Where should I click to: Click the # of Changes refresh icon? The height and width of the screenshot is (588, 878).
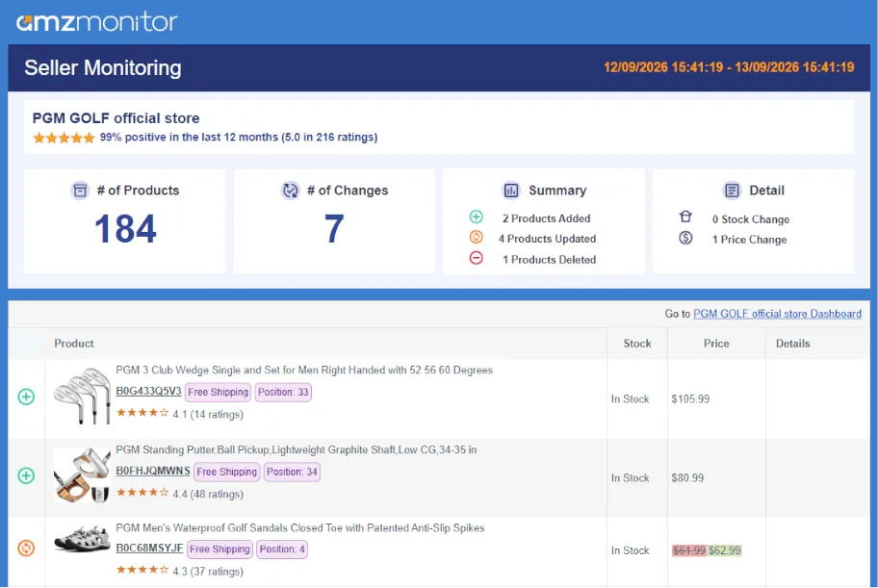coord(290,191)
